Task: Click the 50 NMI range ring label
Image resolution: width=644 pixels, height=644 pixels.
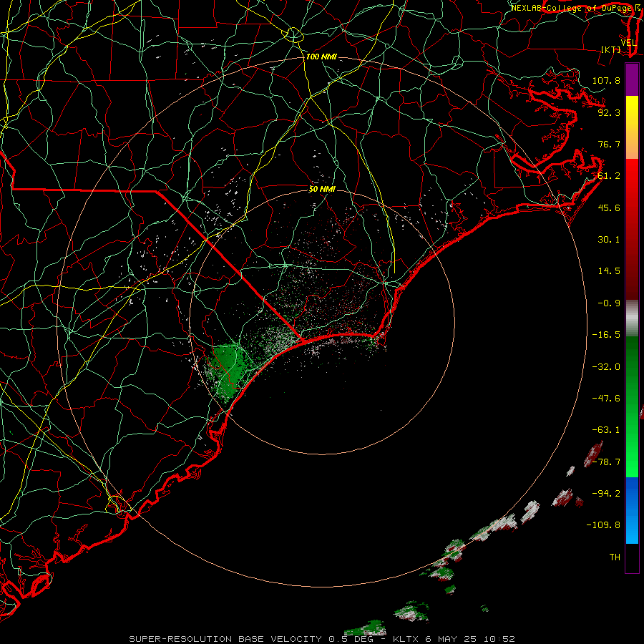Action: [322, 189]
